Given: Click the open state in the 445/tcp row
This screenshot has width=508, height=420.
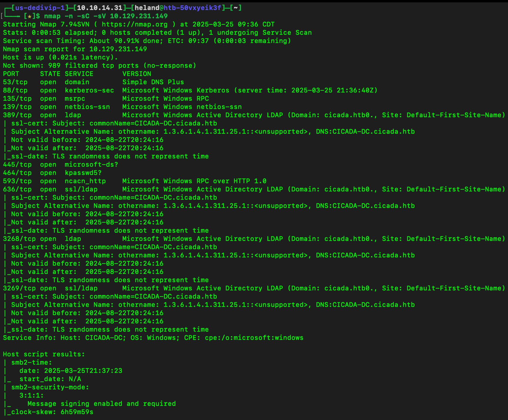Looking at the screenshot, I should coord(48,165).
